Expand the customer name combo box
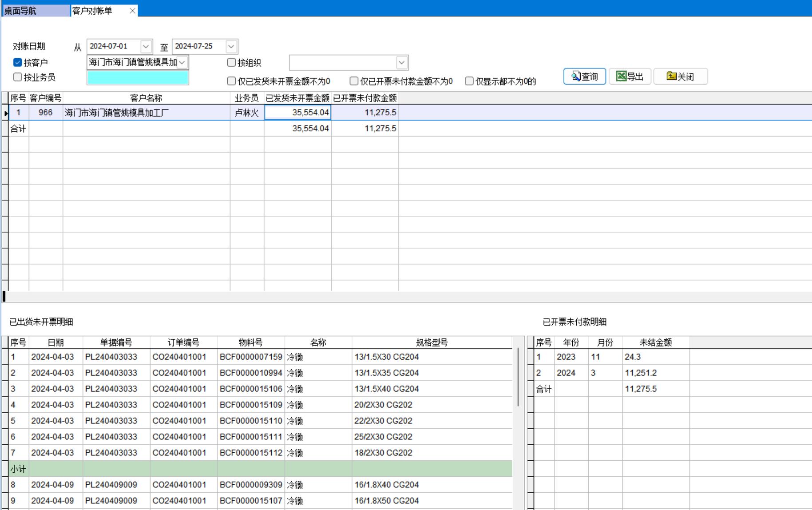 coord(182,63)
